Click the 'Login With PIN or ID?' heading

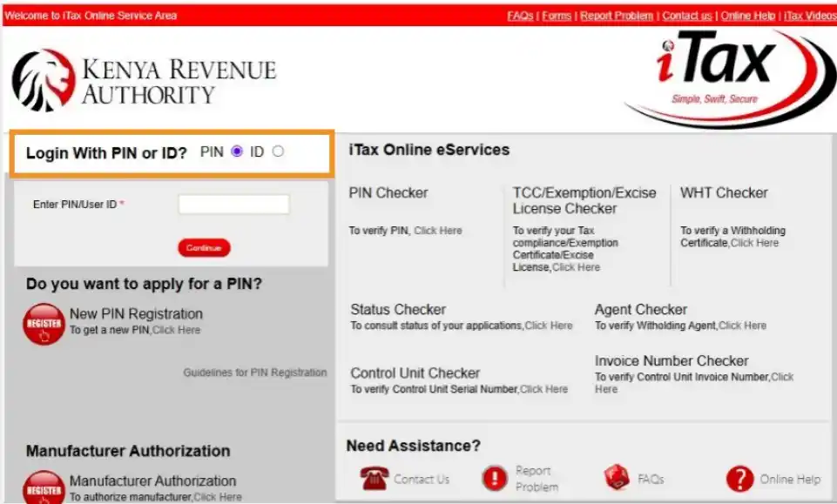[106, 153]
